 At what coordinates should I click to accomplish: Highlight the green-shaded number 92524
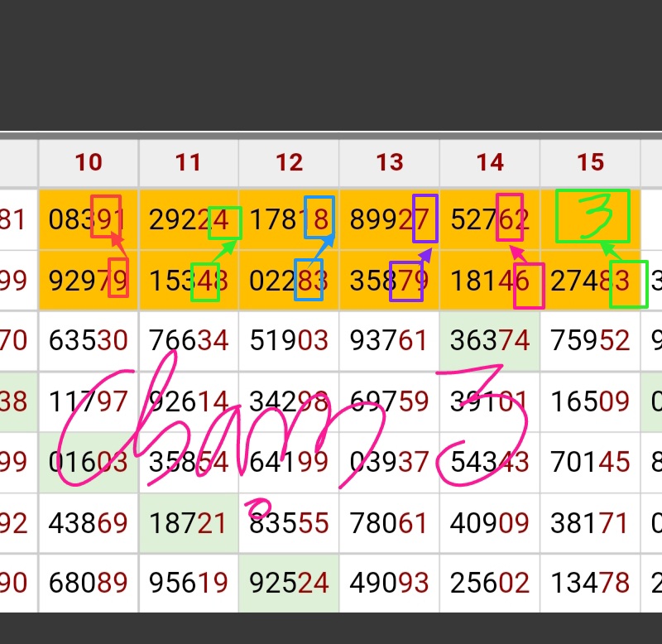(x=289, y=584)
